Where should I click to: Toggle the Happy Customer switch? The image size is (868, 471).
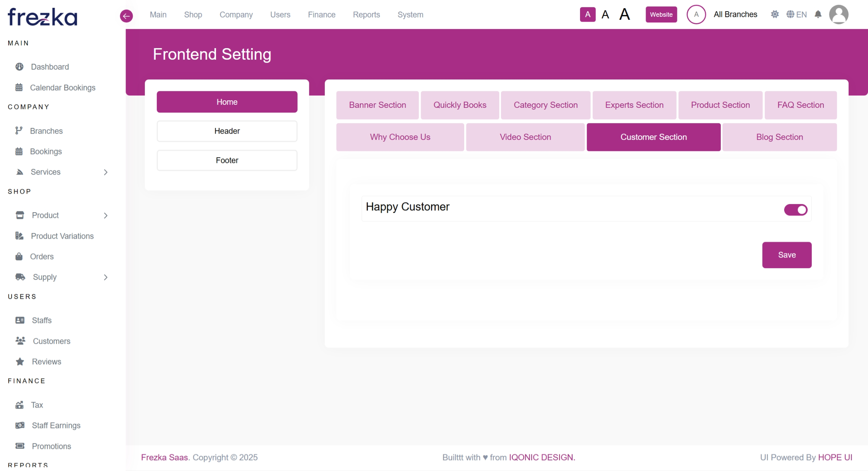pos(795,210)
